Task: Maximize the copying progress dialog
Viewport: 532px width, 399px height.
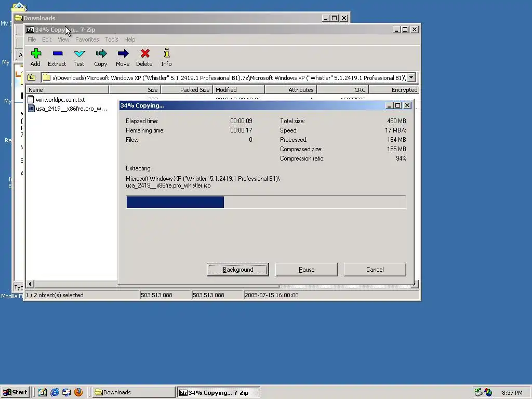Action: (398, 105)
